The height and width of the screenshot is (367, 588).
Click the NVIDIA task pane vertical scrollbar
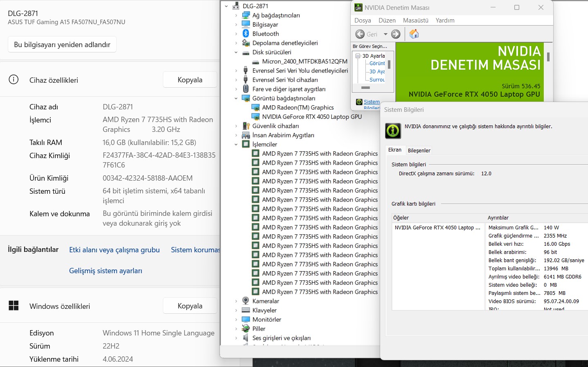pyautogui.click(x=389, y=64)
